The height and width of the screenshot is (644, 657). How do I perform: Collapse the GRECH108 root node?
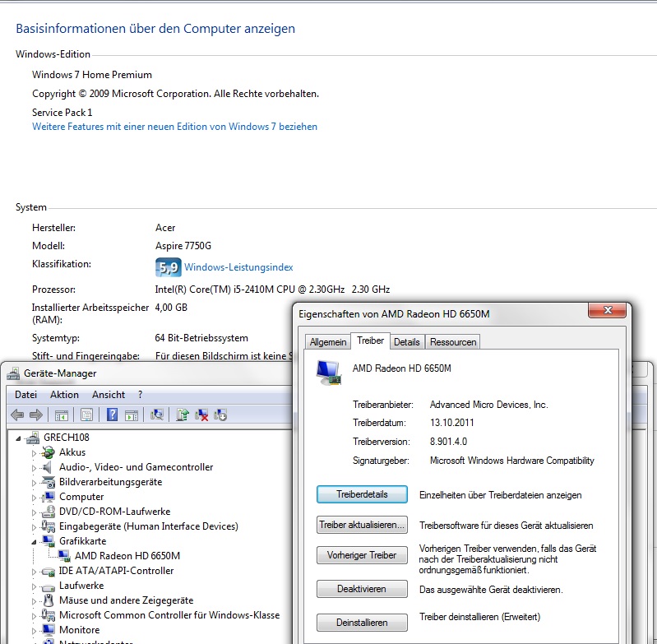[x=18, y=438]
